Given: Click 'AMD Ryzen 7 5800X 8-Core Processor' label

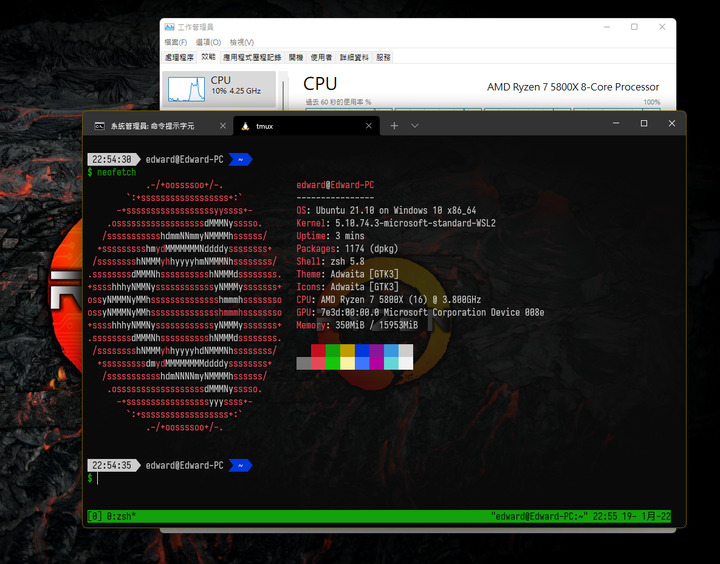Looking at the screenshot, I should pyautogui.click(x=573, y=87).
